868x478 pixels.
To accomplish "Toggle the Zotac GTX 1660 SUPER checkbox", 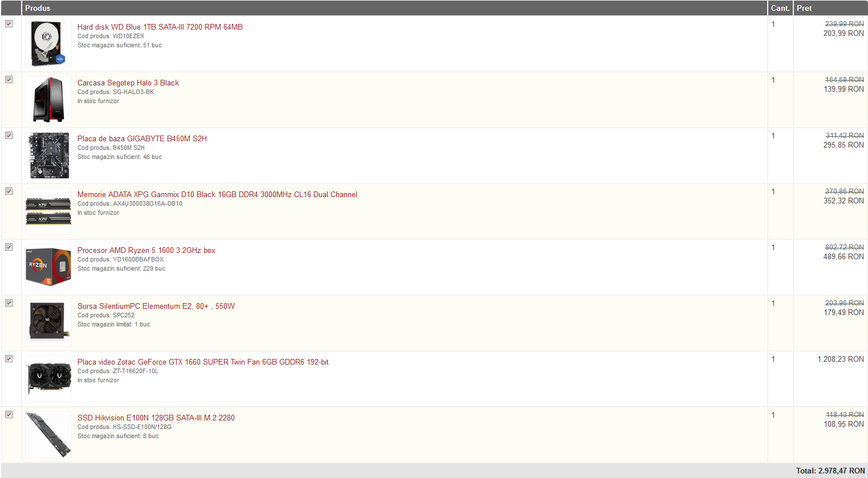I will click(9, 359).
